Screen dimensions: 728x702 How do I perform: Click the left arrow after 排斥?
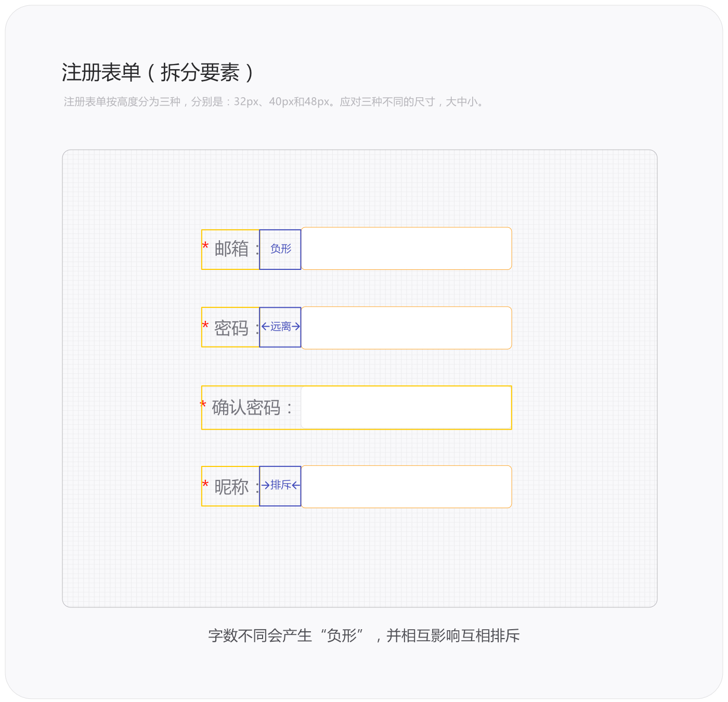coord(296,485)
